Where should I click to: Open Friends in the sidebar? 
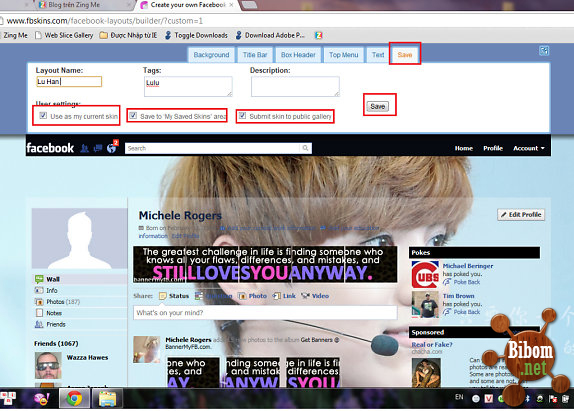56,324
